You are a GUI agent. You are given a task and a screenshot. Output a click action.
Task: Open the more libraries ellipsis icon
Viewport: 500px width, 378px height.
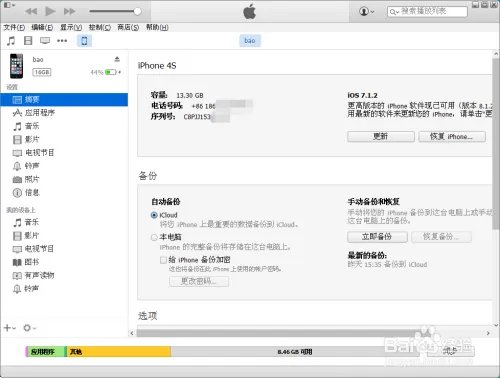[x=62, y=41]
